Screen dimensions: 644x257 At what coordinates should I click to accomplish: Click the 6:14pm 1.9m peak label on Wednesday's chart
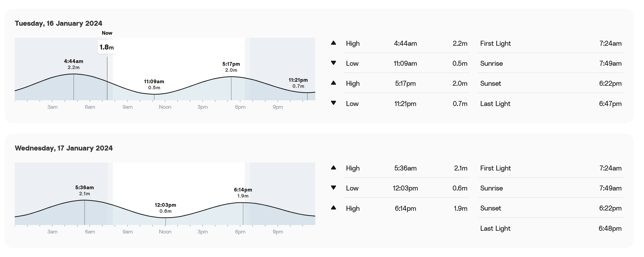pos(243,193)
